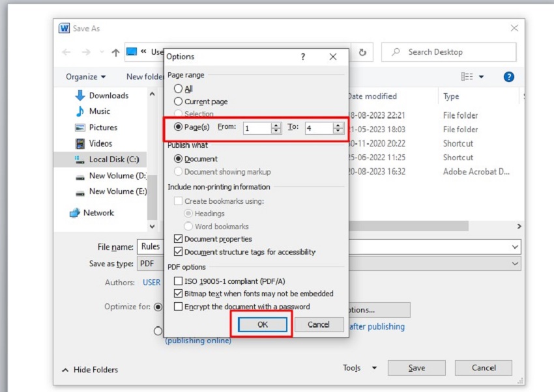Select the Music folder icon
The width and height of the screenshot is (554, 392).
80,111
